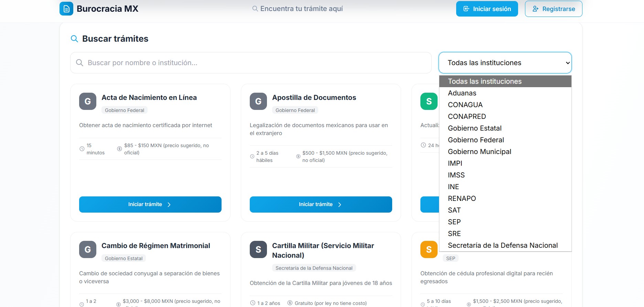
Task: Choose Aduanas from the institution list
Action: click(505, 93)
